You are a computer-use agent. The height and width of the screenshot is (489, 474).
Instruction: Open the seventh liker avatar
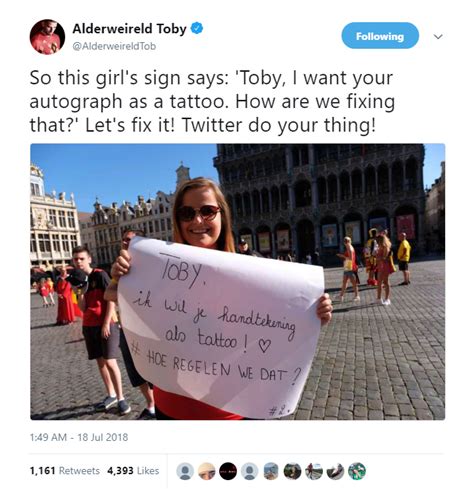pos(314,471)
